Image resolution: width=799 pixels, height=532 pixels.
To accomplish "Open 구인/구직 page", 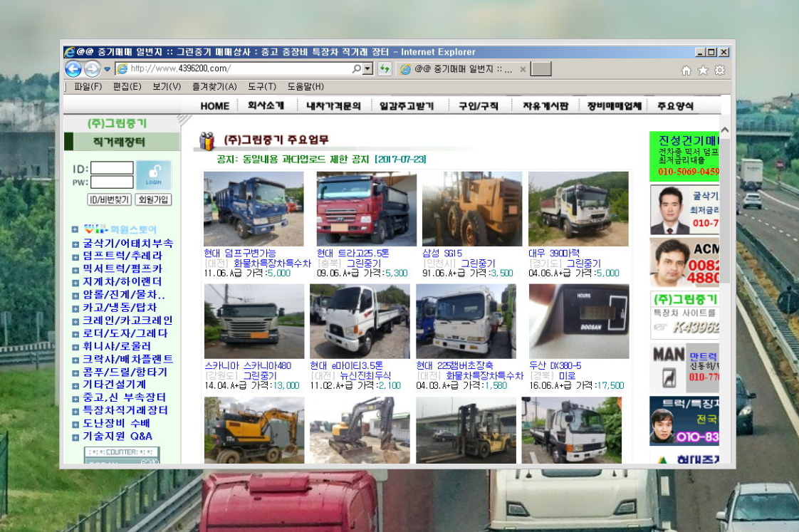I will [x=478, y=105].
